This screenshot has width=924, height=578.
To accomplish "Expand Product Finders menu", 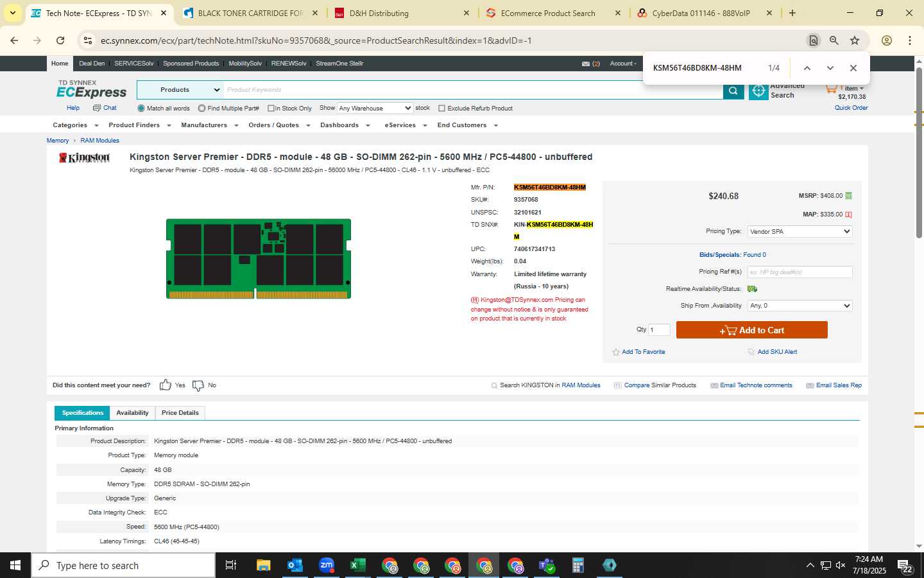I will click(x=139, y=125).
